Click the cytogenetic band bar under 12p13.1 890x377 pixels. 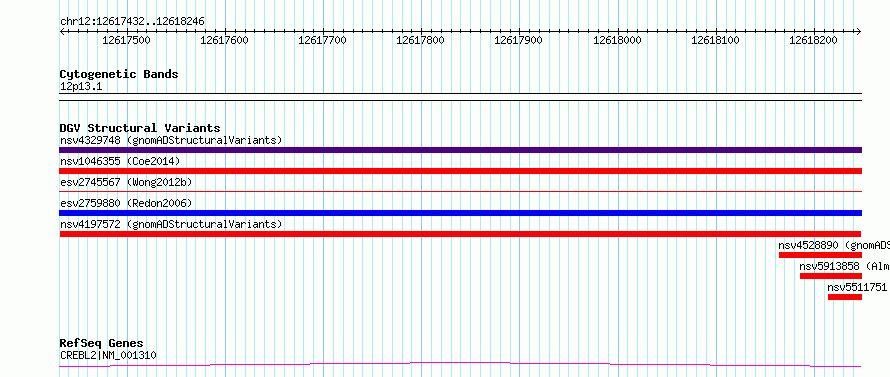click(x=460, y=97)
